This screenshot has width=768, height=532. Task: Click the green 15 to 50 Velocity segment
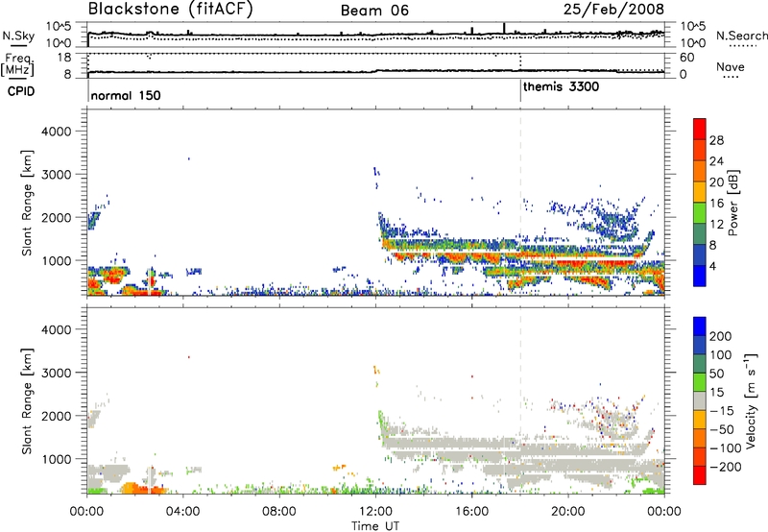point(700,382)
